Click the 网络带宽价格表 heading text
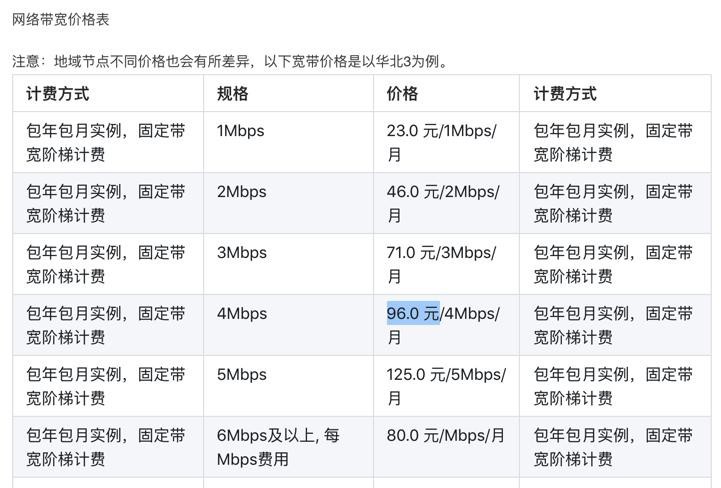 (x=60, y=19)
